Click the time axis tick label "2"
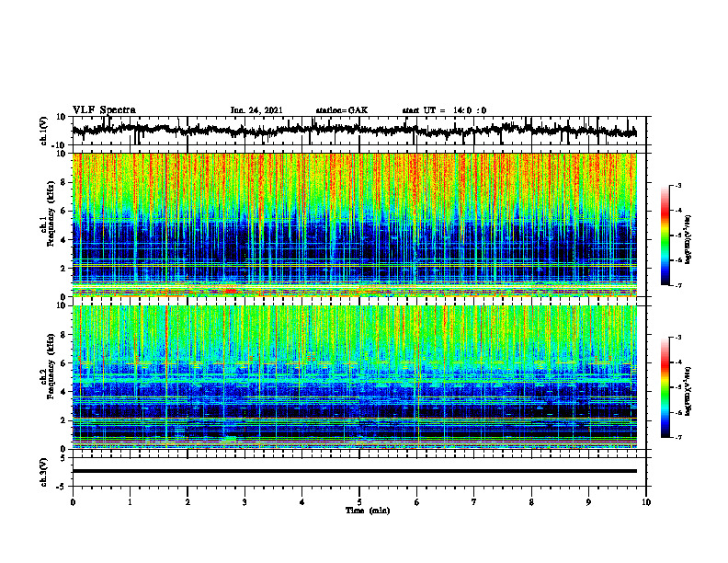This screenshot has height=563, width=728. click(x=188, y=502)
